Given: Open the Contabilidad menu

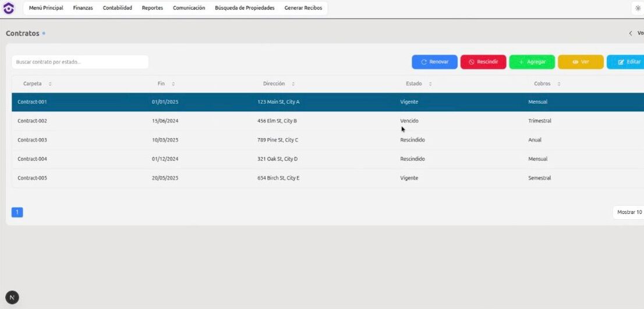Looking at the screenshot, I should point(117,8).
